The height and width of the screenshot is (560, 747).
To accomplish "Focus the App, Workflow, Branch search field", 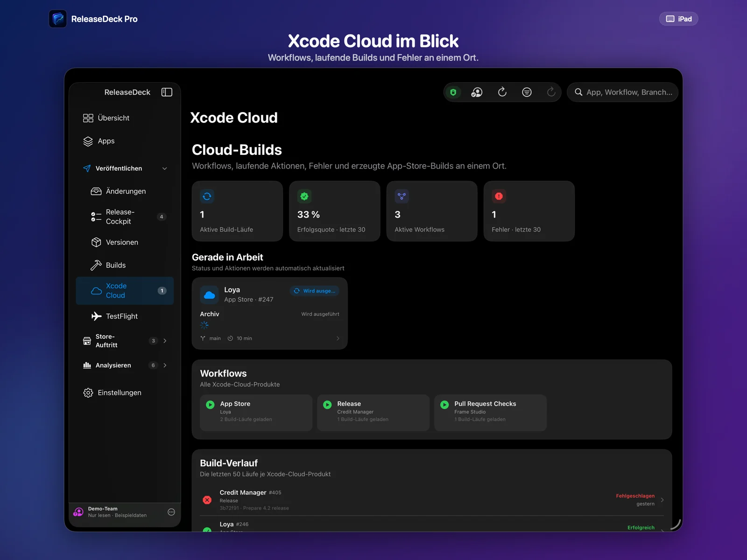I will click(x=622, y=92).
